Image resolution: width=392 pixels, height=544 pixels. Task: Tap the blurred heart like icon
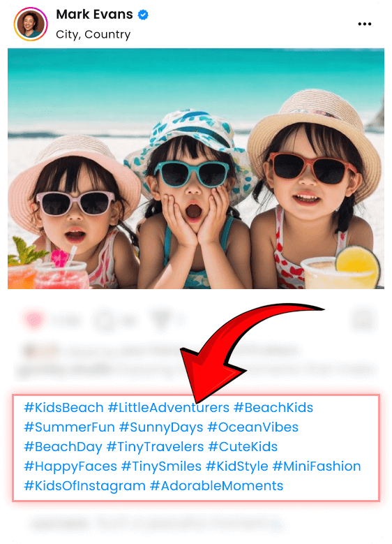coord(33,320)
